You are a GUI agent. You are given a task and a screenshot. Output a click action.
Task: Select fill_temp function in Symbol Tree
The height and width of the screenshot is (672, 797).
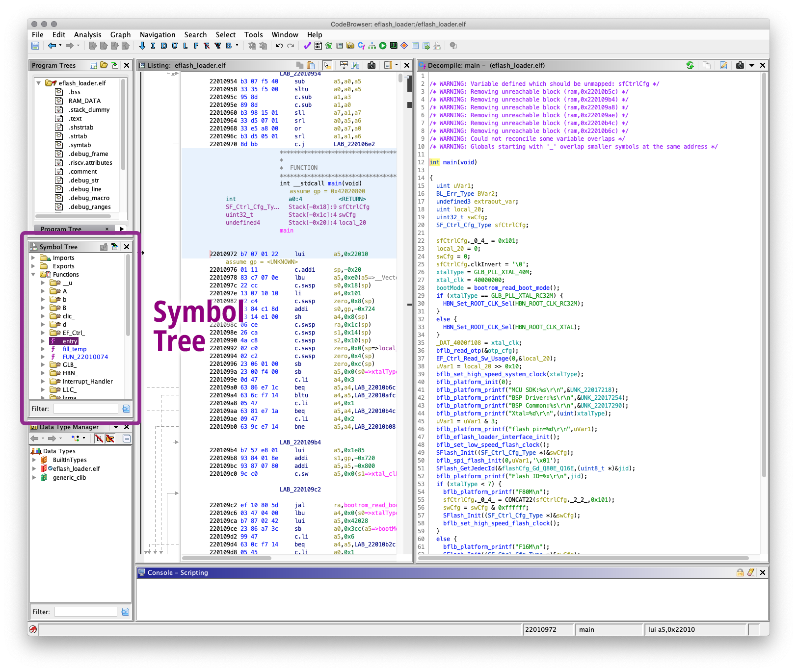tap(75, 349)
